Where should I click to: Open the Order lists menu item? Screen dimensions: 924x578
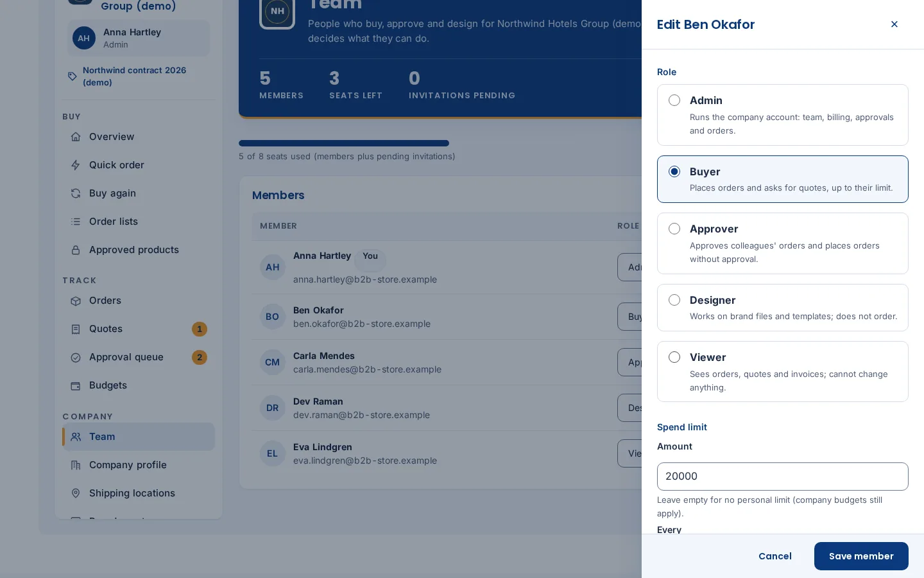[x=139, y=222]
